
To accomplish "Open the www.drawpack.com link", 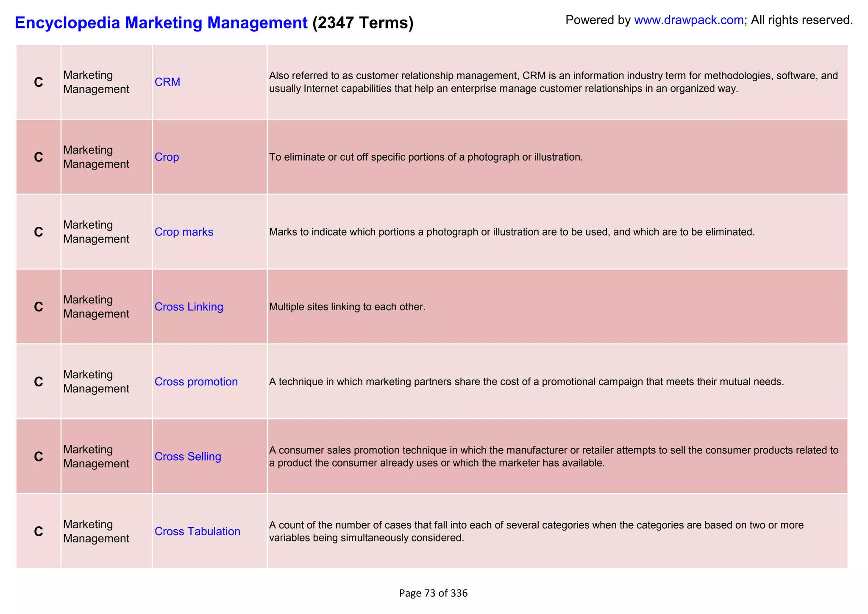I will pyautogui.click(x=689, y=20).
